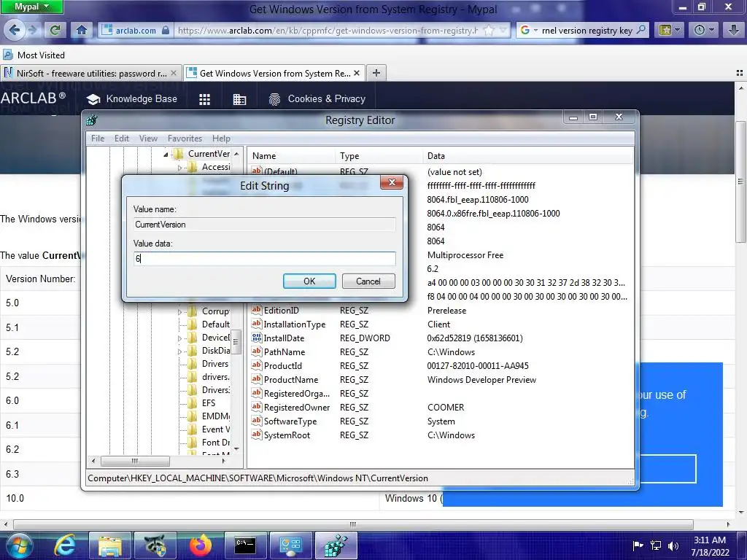Image resolution: width=747 pixels, height=560 pixels.
Task: Open the Registry Editor File menu
Action: coord(98,138)
